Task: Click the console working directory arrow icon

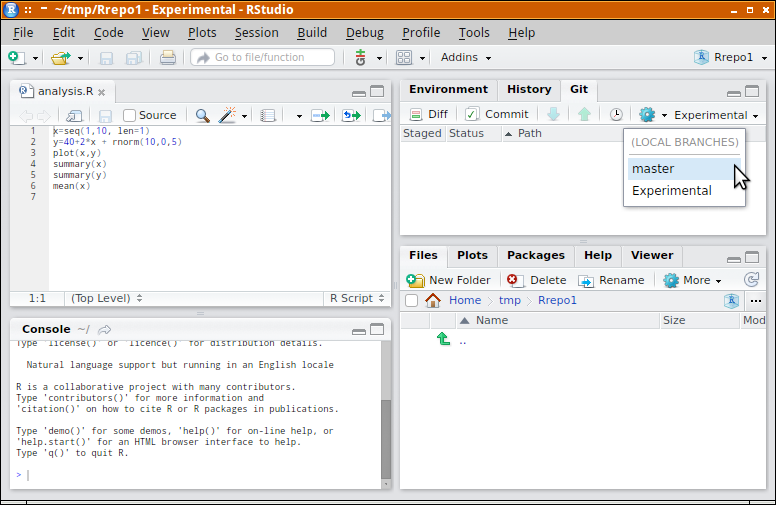Action: (x=104, y=330)
